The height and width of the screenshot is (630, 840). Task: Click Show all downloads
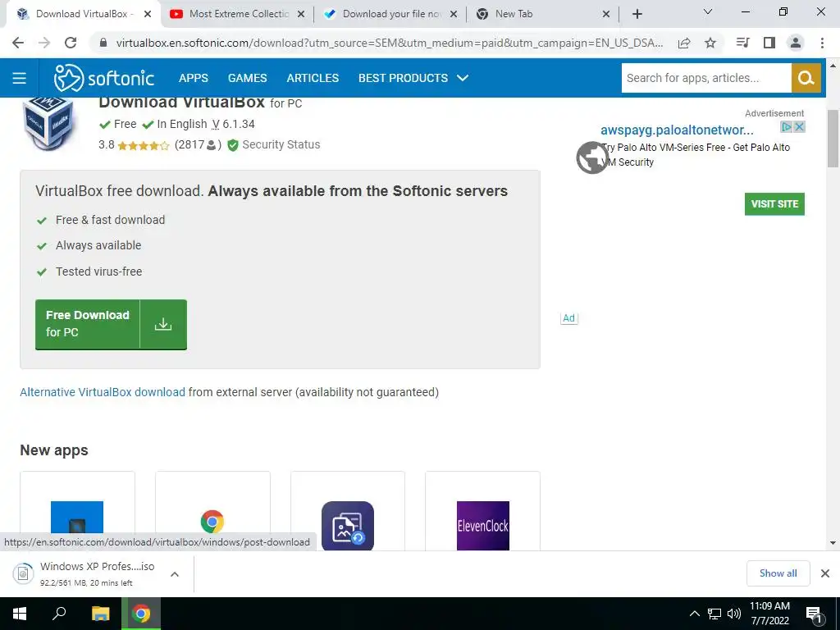pyautogui.click(x=778, y=573)
